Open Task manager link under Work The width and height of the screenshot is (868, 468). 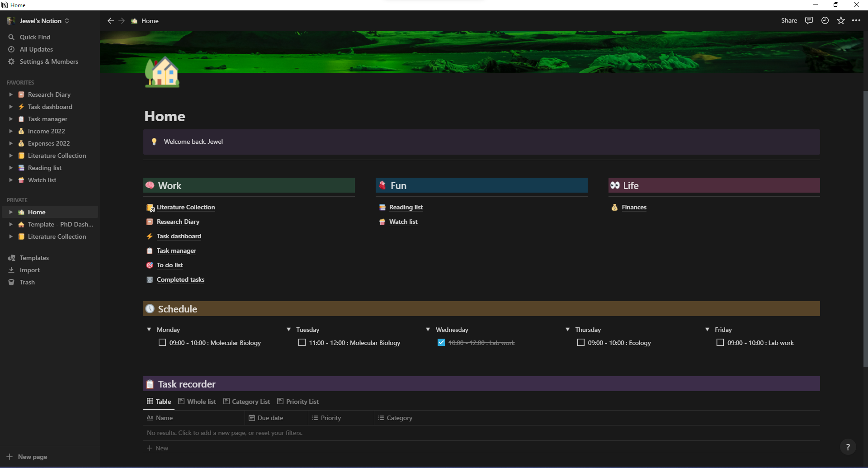pos(176,251)
